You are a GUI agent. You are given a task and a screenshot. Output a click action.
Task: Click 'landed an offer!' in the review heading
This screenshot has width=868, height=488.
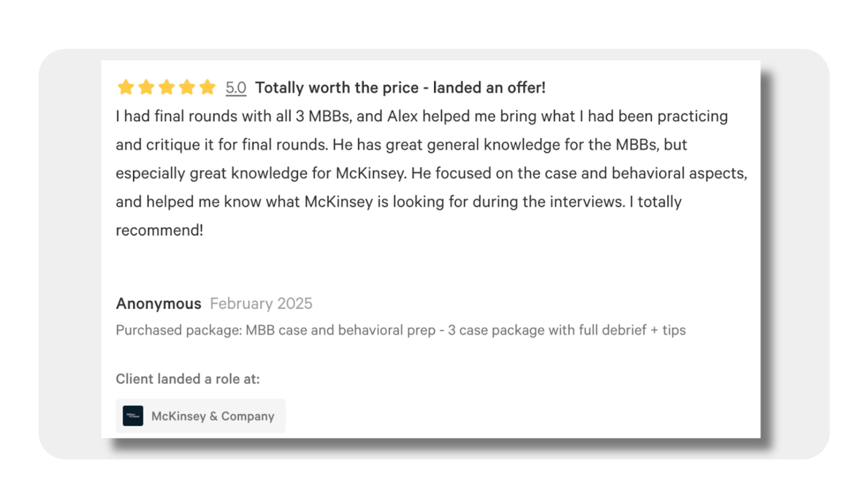[489, 88]
